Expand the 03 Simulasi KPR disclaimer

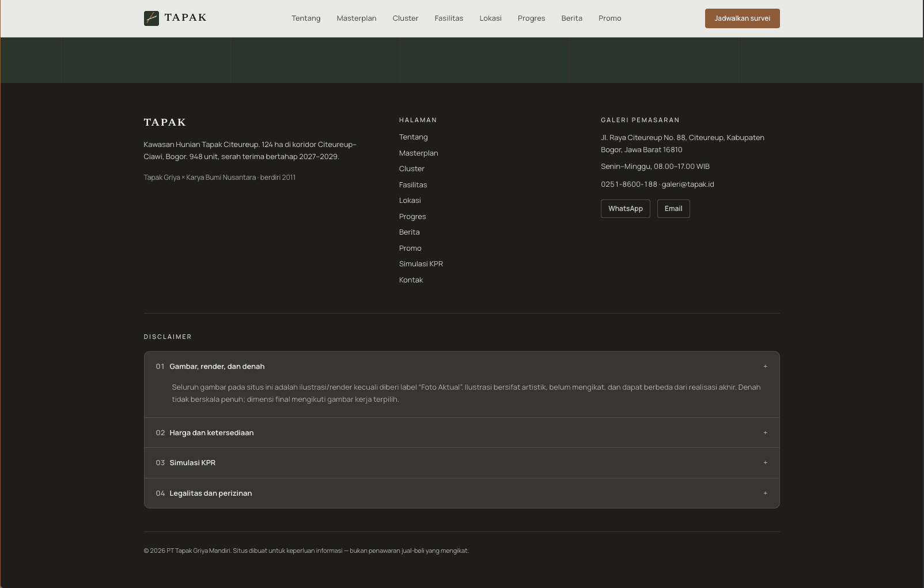(x=461, y=463)
